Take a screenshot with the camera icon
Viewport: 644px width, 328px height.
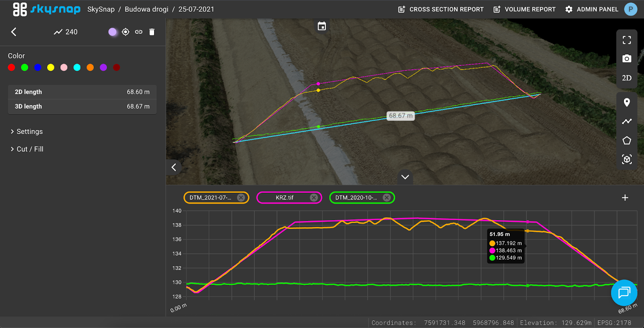click(627, 59)
